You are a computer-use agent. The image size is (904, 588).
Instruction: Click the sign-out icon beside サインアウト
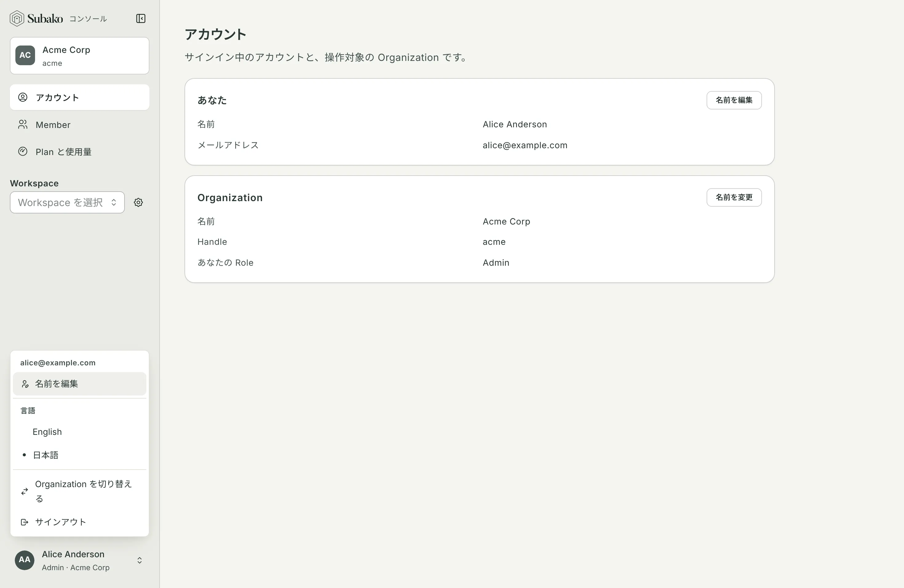25,522
